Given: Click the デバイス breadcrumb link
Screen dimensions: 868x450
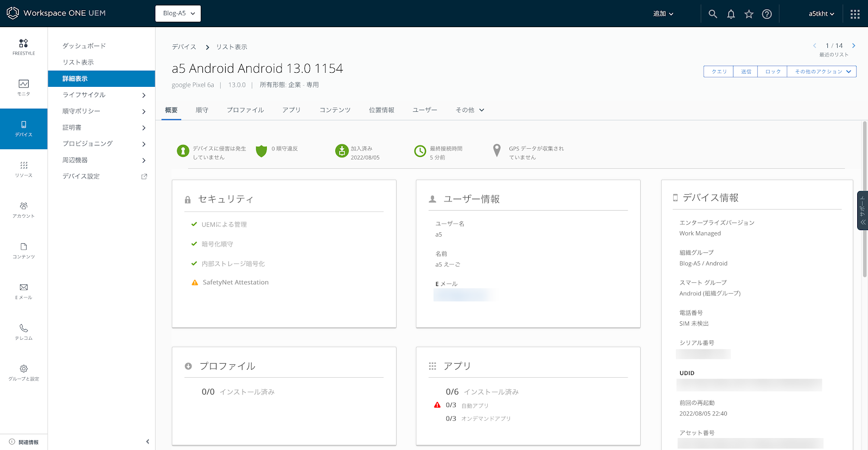Looking at the screenshot, I should click(x=184, y=47).
